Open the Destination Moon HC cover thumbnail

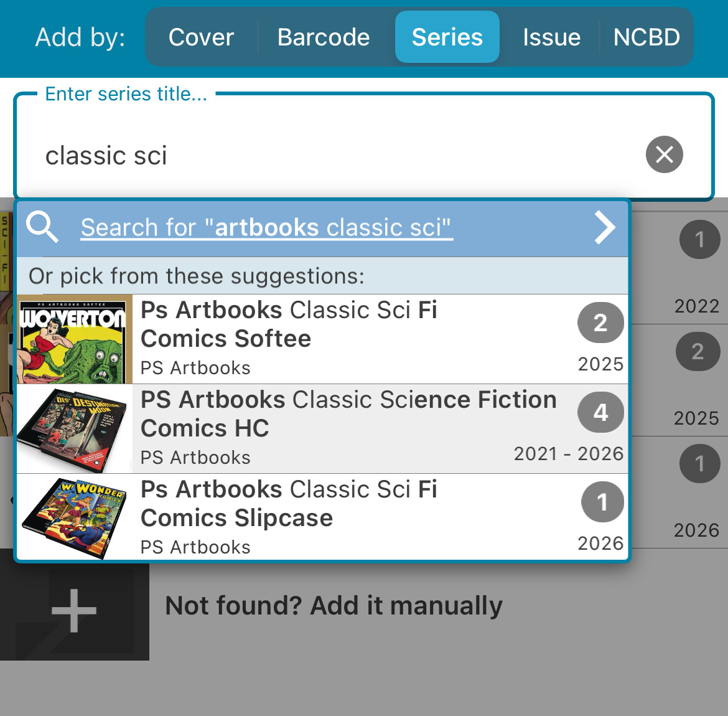[x=75, y=429]
